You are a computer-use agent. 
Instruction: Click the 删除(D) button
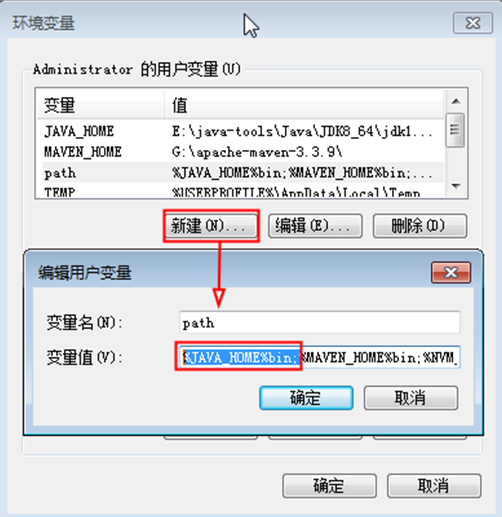pos(420,226)
